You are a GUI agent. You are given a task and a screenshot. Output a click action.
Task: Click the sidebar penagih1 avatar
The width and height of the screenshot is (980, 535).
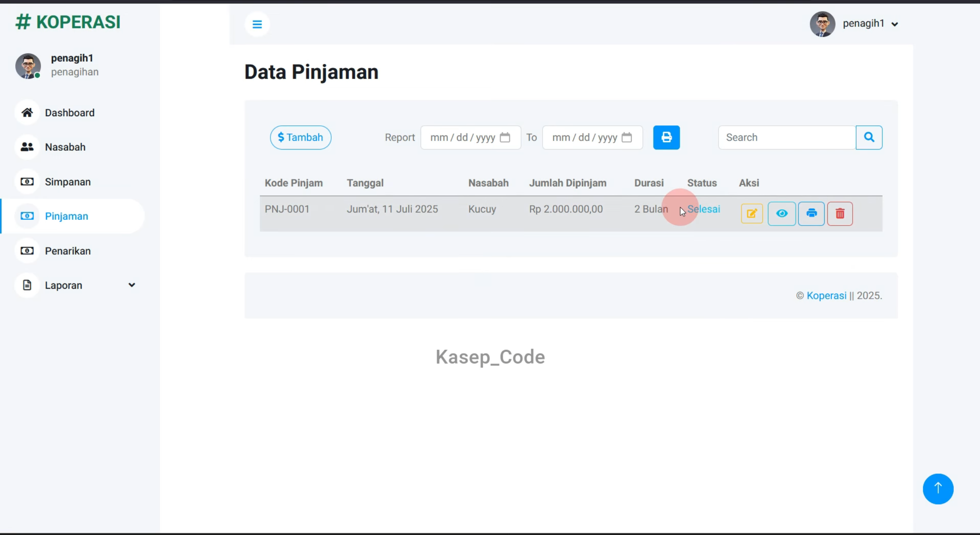coord(28,66)
